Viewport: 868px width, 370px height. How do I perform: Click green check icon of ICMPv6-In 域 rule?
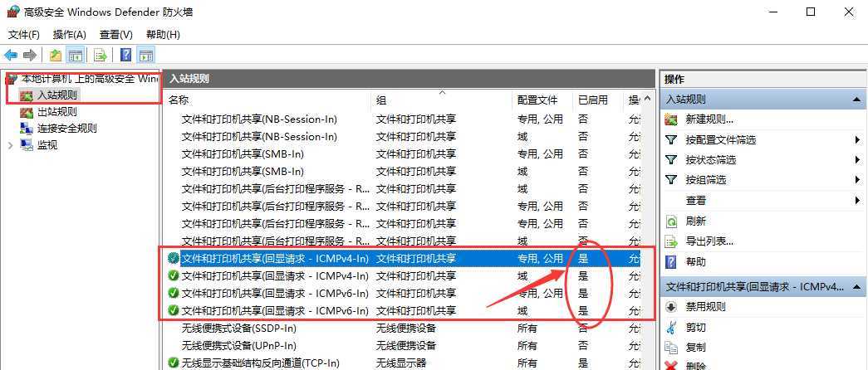[174, 310]
